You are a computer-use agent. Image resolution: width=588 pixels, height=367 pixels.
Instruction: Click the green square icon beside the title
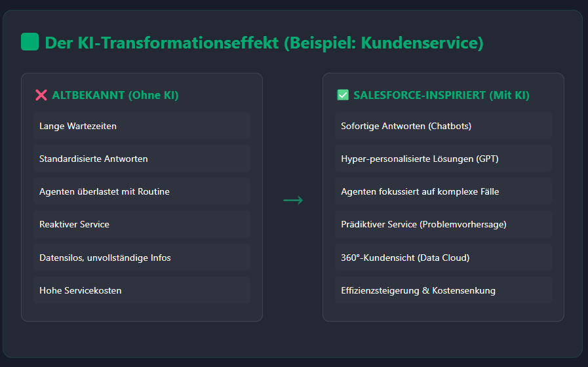coord(29,41)
